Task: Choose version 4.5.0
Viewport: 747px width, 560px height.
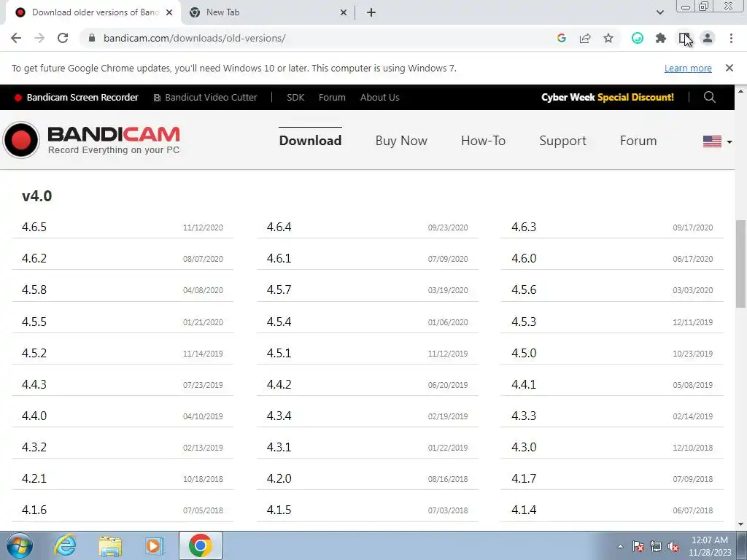Action: click(x=524, y=353)
